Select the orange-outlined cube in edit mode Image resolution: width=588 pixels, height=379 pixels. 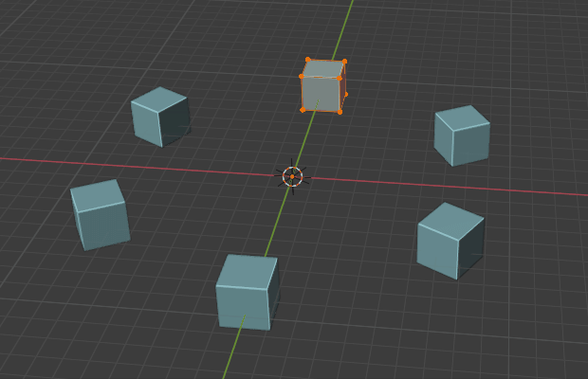(x=323, y=86)
